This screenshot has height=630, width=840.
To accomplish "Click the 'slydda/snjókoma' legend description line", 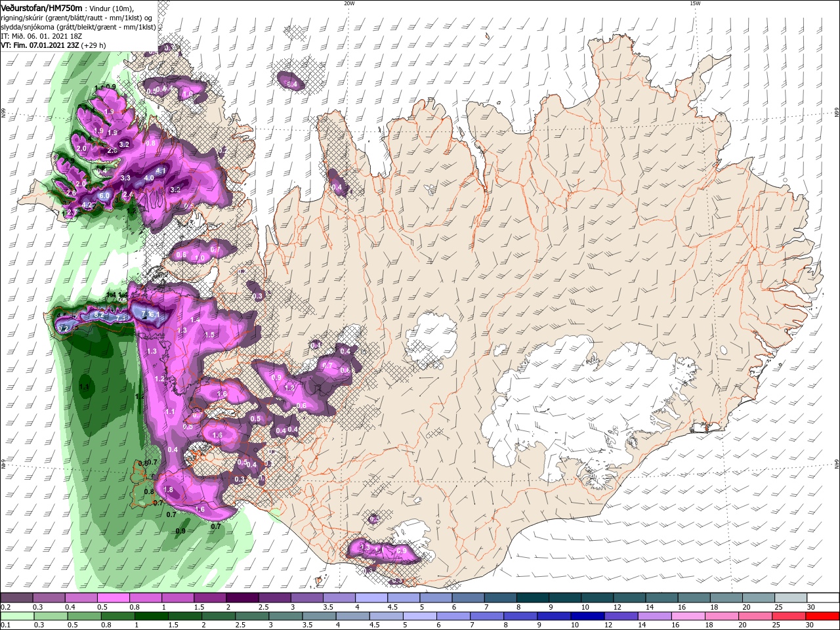I will (78, 27).
